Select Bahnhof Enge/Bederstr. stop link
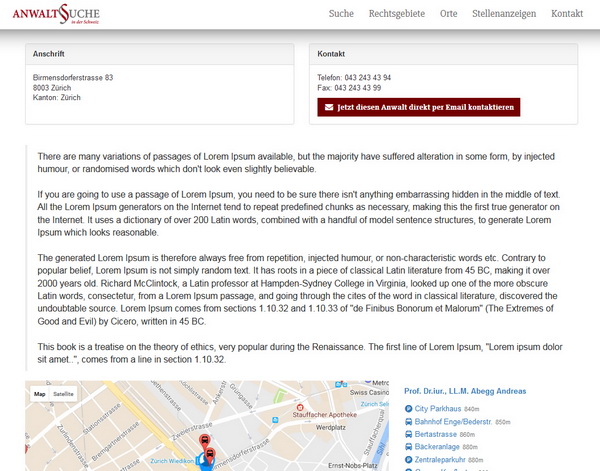 [453, 422]
